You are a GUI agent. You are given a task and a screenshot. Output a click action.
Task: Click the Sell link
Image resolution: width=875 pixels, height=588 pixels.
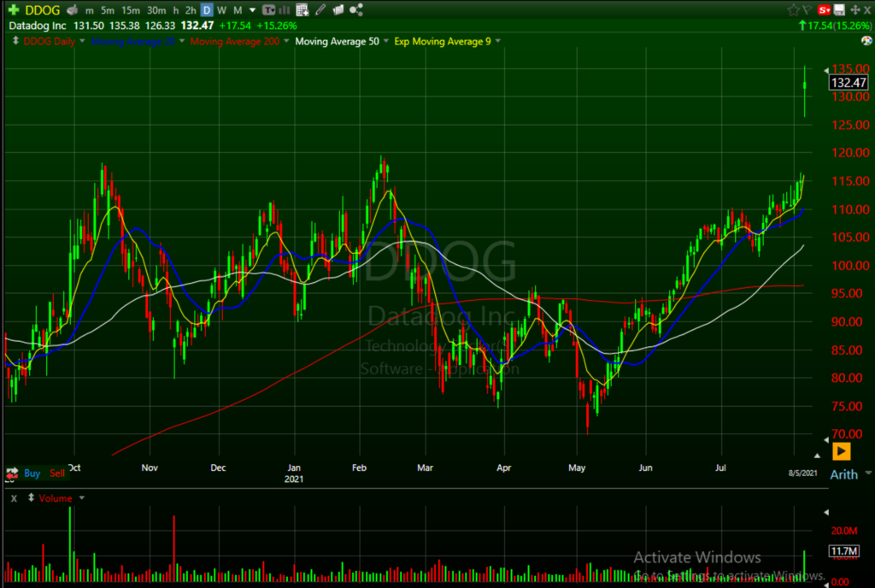click(x=57, y=473)
